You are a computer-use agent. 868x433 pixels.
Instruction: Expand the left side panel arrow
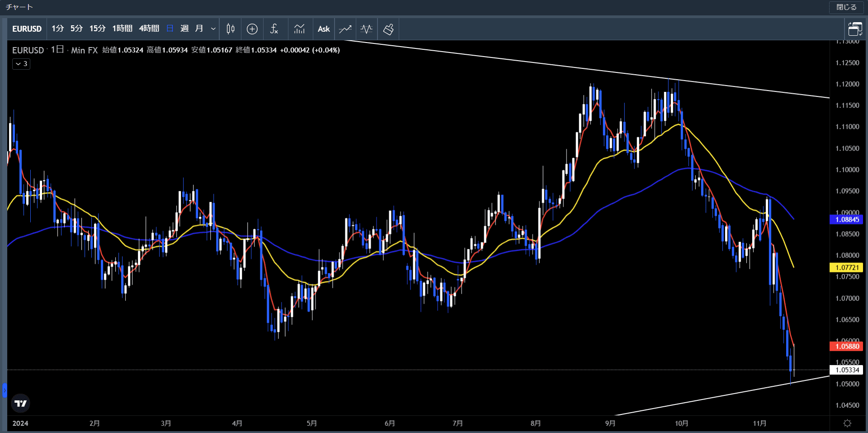[x=5, y=390]
